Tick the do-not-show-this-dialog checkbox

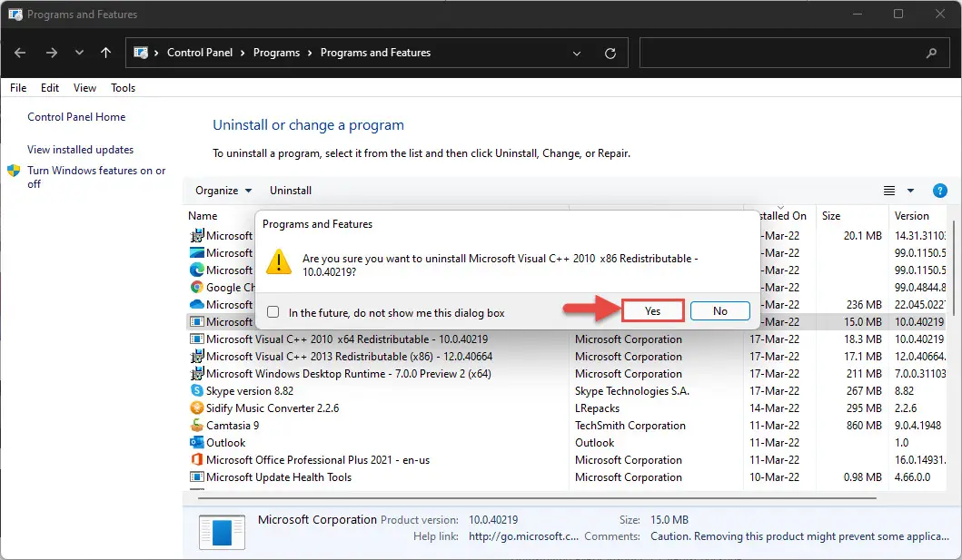click(273, 312)
